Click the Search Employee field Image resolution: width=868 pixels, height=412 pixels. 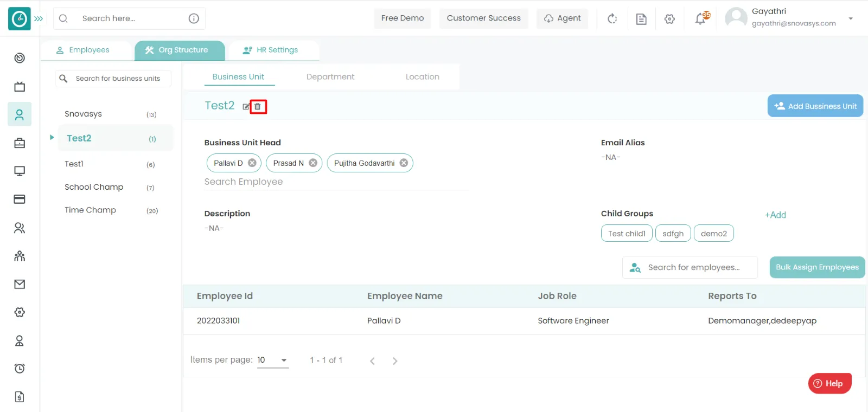pyautogui.click(x=336, y=182)
